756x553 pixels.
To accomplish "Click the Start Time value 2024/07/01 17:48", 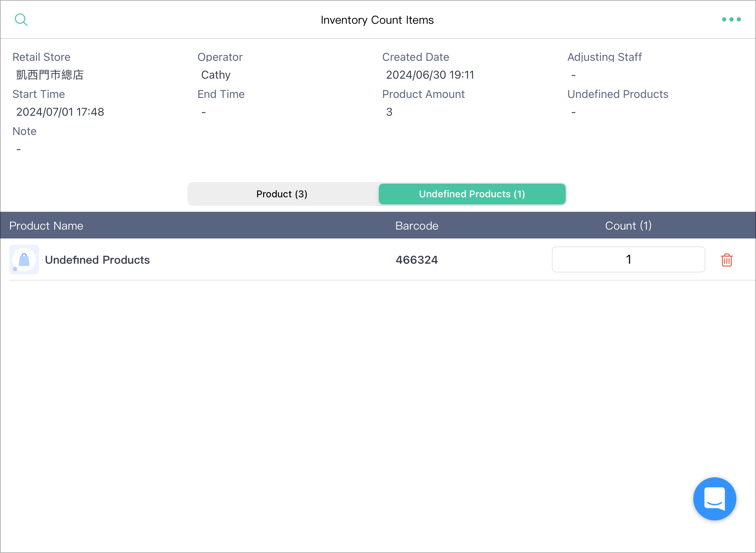I will coord(60,112).
